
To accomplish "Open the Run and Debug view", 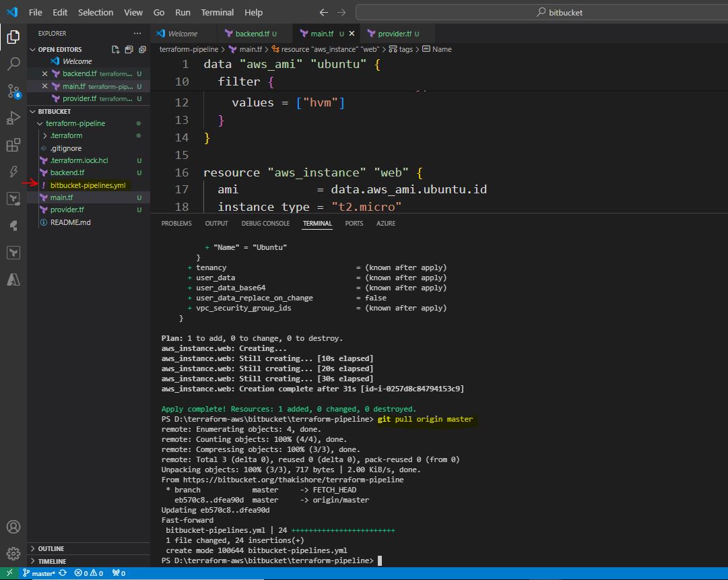I will [x=13, y=118].
